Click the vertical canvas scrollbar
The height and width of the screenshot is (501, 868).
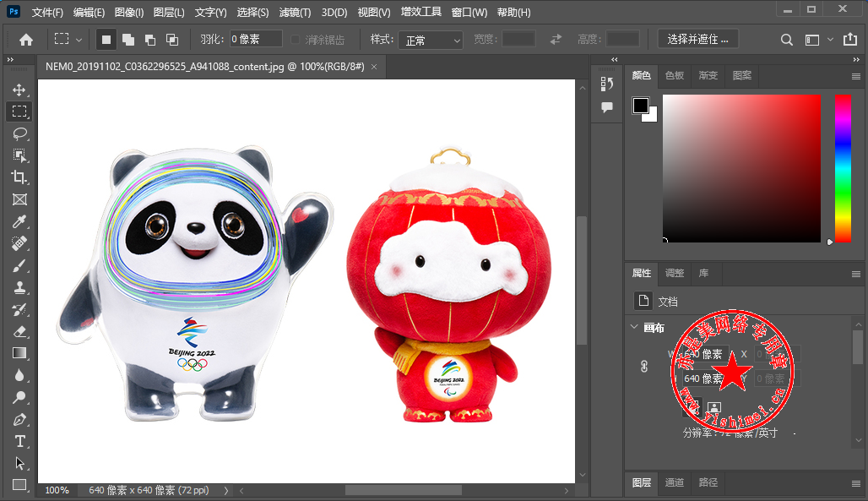click(x=582, y=280)
